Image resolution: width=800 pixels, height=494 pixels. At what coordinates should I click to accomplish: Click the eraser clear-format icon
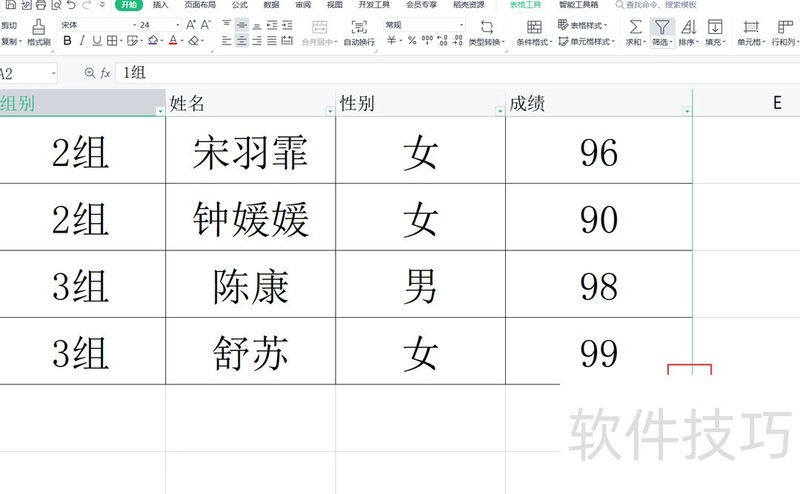coord(194,40)
